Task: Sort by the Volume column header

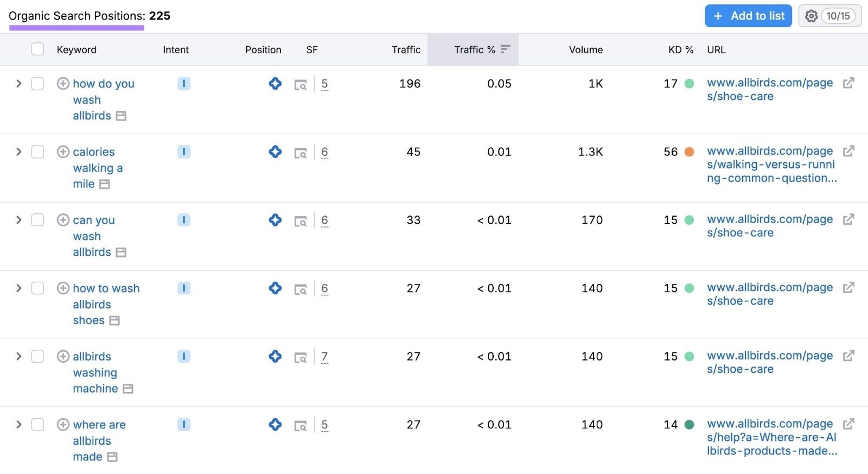Action: (585, 49)
